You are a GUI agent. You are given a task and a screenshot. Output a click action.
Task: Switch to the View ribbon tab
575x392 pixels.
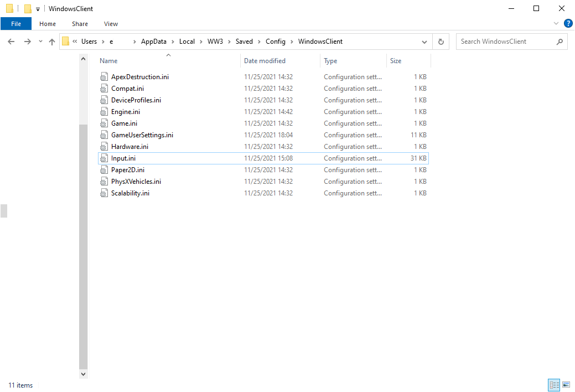pyautogui.click(x=111, y=24)
